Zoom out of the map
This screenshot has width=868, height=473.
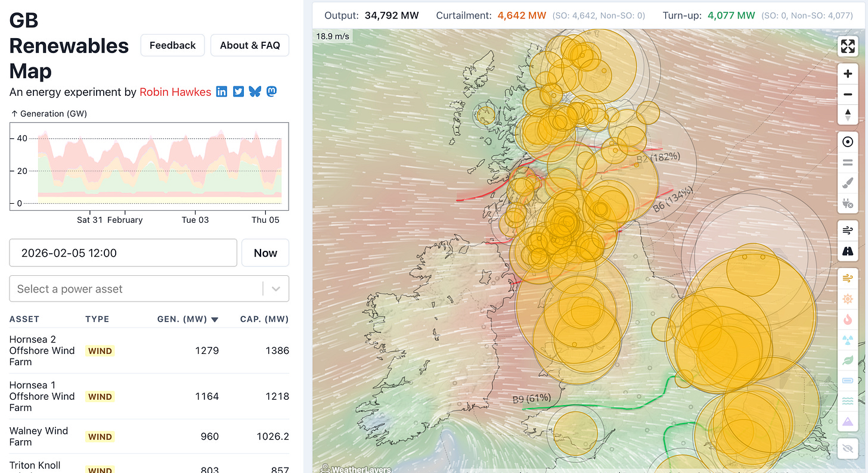pos(848,94)
